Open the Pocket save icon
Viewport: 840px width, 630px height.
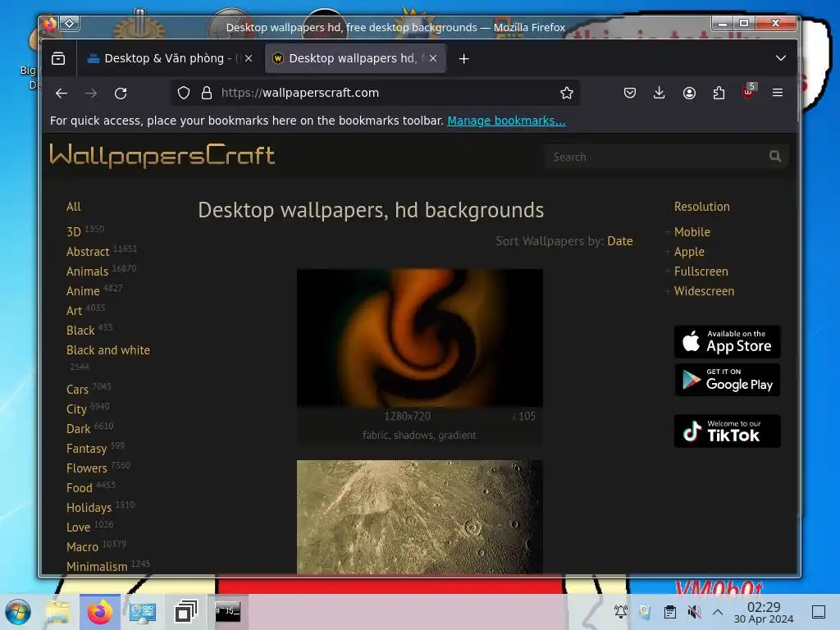(x=630, y=94)
